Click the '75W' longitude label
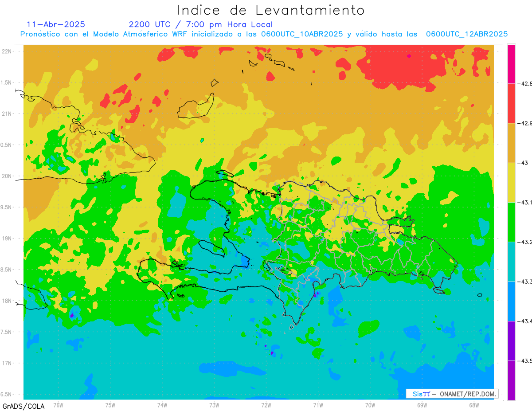The image size is (532, 411). (x=110, y=404)
